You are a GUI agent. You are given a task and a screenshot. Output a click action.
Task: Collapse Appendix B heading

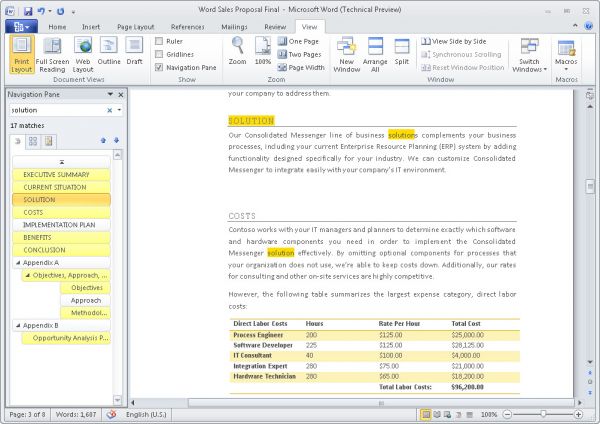18,326
